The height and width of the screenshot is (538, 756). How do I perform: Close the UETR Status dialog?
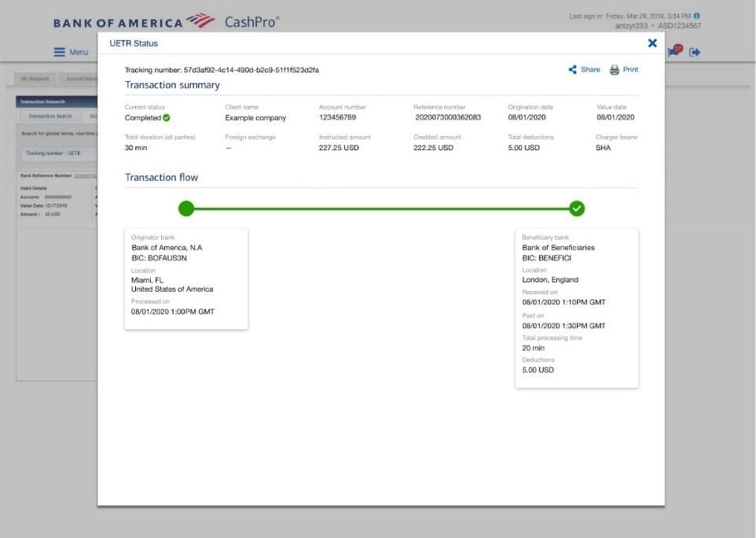(652, 43)
